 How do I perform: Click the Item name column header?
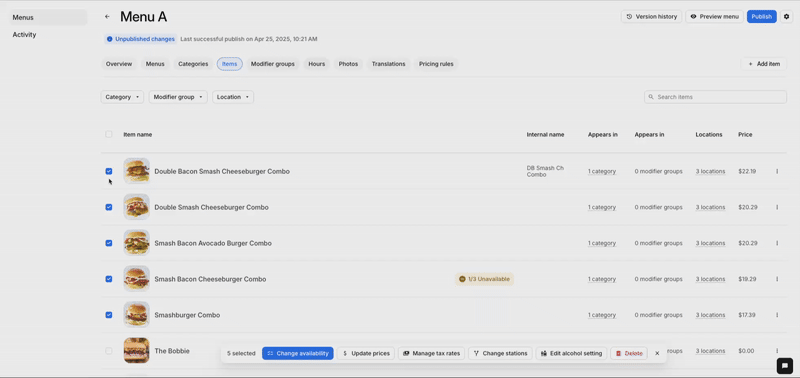pyautogui.click(x=137, y=135)
